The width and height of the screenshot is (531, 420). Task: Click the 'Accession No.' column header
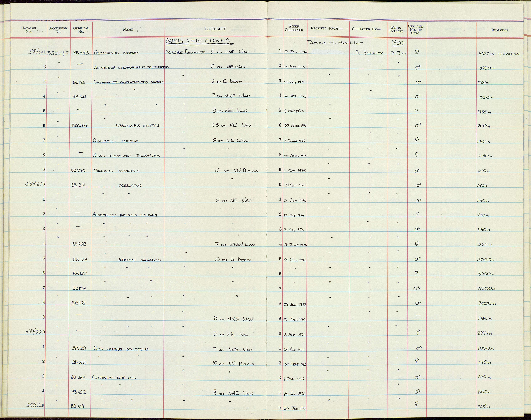click(58, 30)
